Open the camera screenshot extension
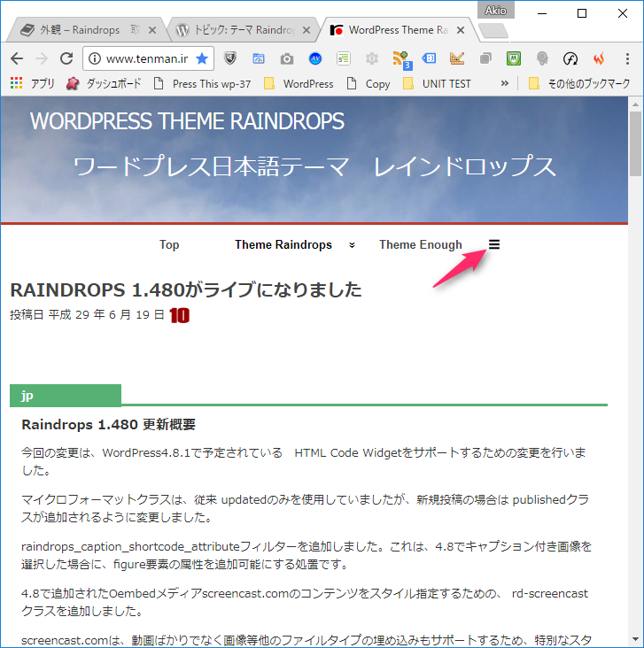 (287, 59)
